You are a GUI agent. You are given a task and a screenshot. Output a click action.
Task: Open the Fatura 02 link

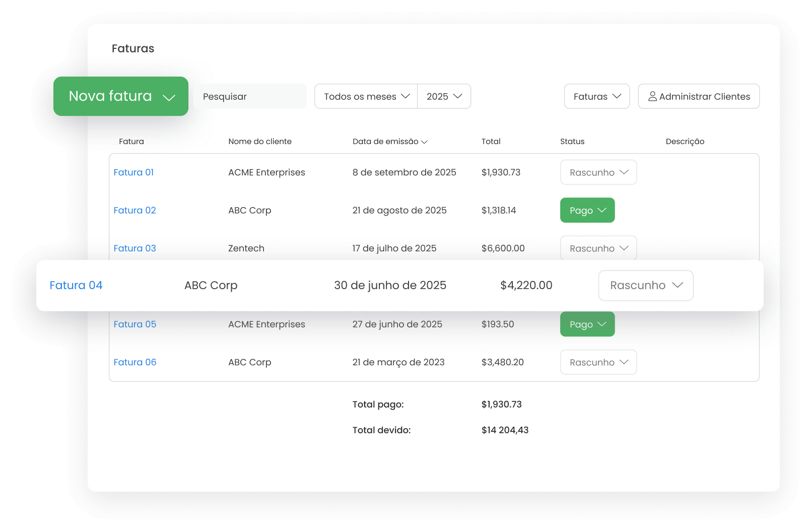coord(134,210)
